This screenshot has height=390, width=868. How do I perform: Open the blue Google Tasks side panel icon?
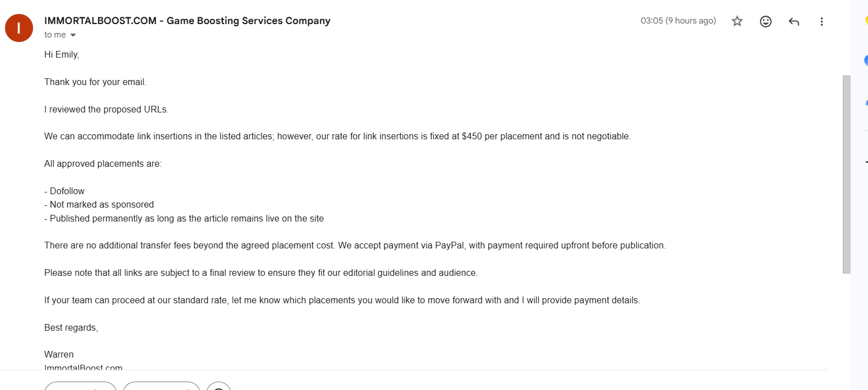[x=866, y=60]
